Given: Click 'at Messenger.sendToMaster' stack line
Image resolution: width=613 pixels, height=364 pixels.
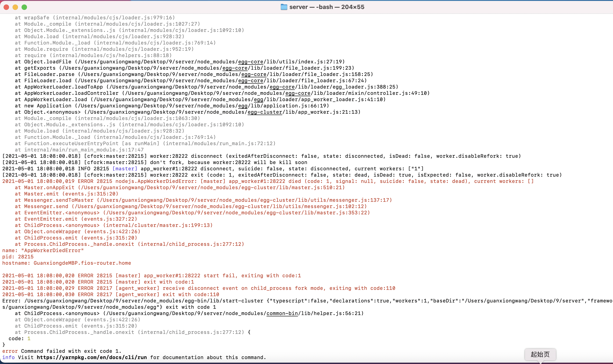Looking at the screenshot, I should (x=203, y=200).
